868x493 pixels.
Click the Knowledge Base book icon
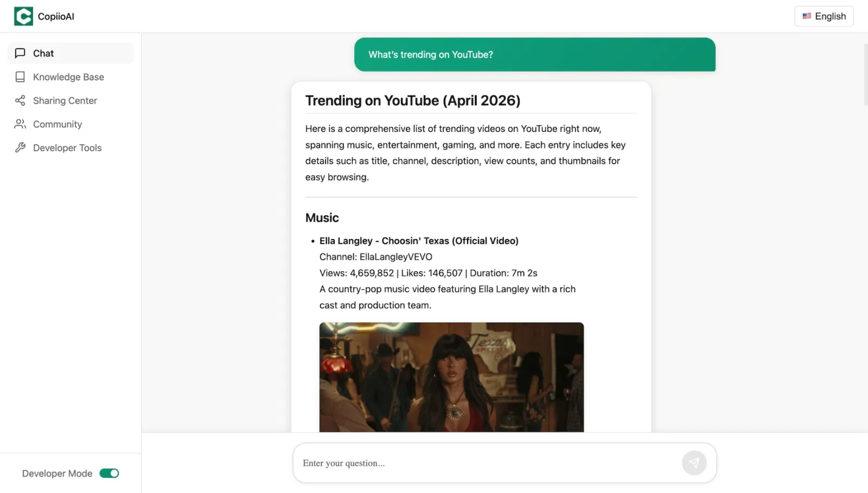point(20,77)
